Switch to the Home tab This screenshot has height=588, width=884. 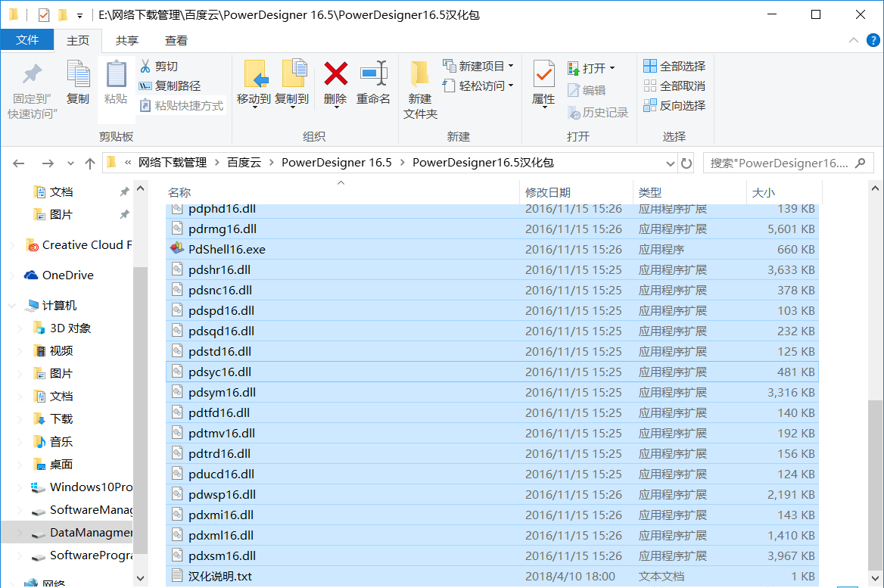pyautogui.click(x=78, y=41)
